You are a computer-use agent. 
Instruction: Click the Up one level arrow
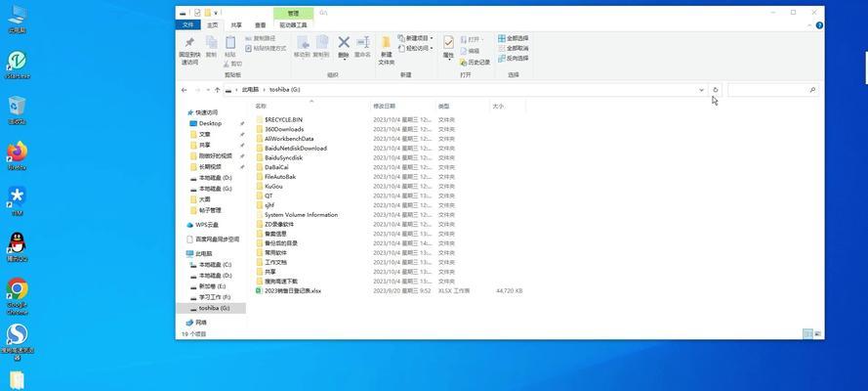pos(218,90)
